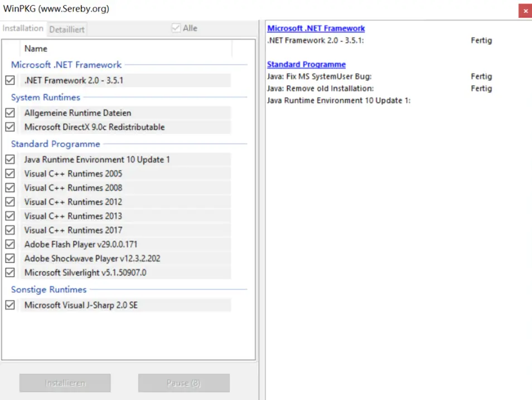Select 'Microsoft Visual J-Sharp 2.0 SE' row text
The height and width of the screenshot is (400, 532).
81,305
